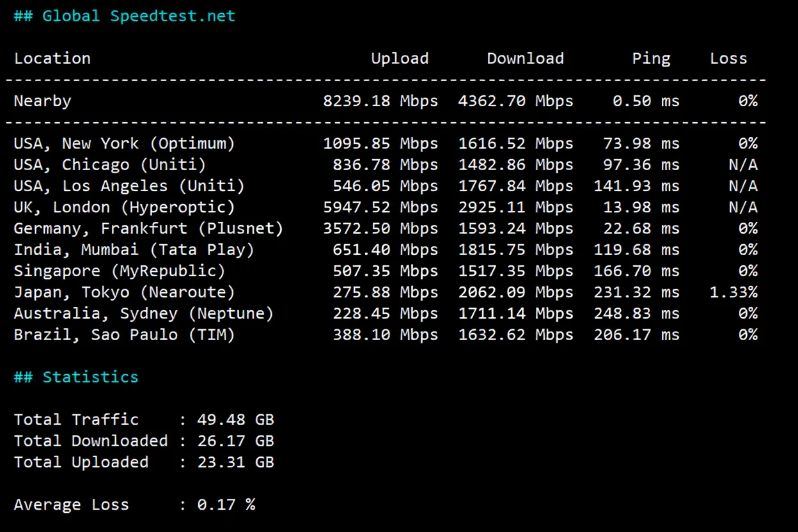Click 'India, Mumbai (Tata Play)' row label
This screenshot has height=532, width=798.
(134, 250)
